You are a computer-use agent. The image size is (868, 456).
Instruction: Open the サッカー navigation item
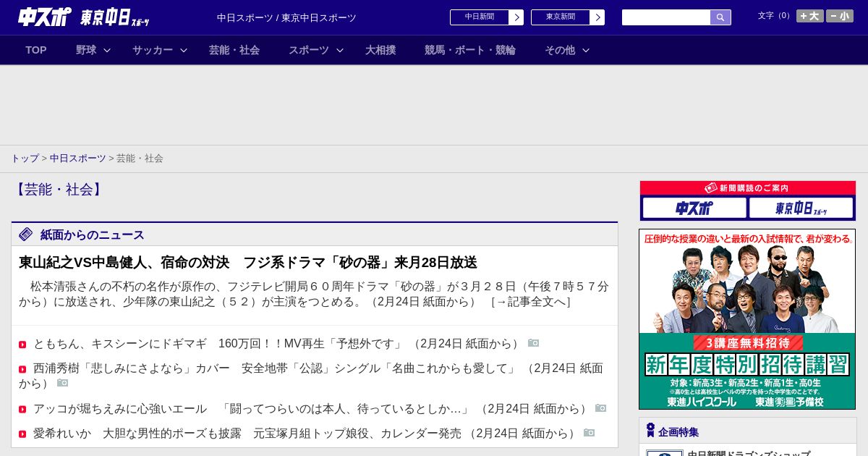pos(153,50)
